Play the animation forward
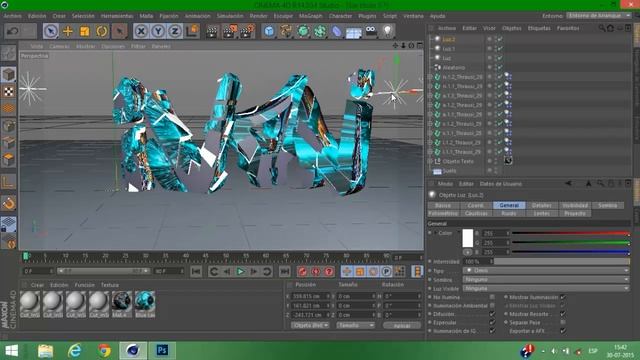 (x=241, y=271)
